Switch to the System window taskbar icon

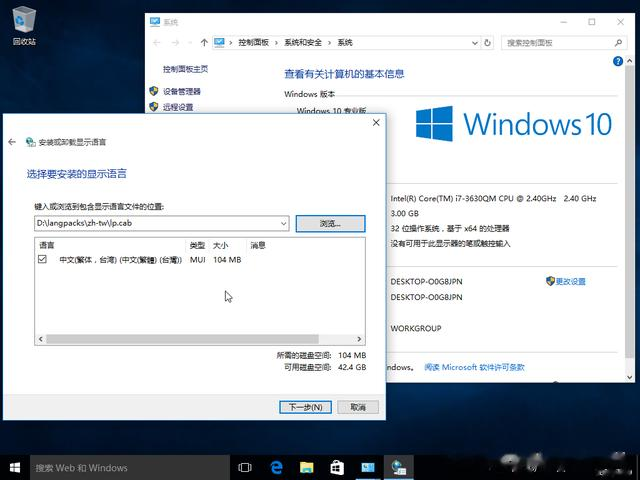pyautogui.click(x=367, y=467)
